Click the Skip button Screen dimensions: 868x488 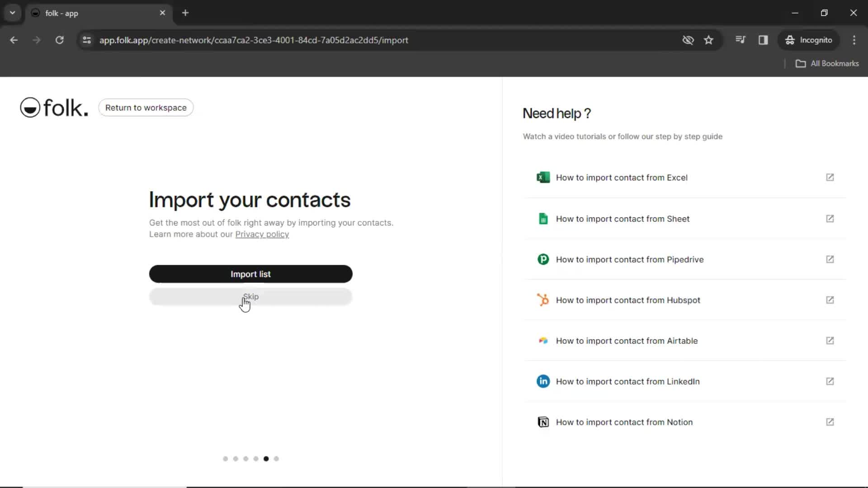point(250,296)
